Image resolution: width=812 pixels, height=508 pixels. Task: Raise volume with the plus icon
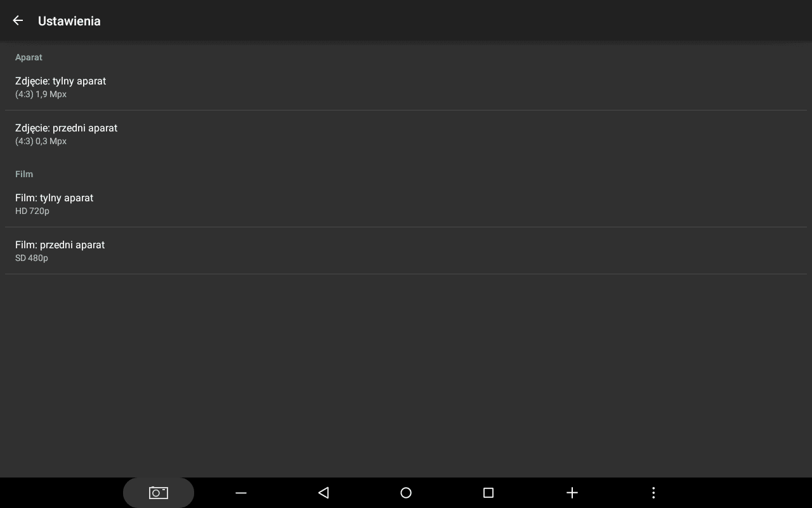click(x=572, y=493)
